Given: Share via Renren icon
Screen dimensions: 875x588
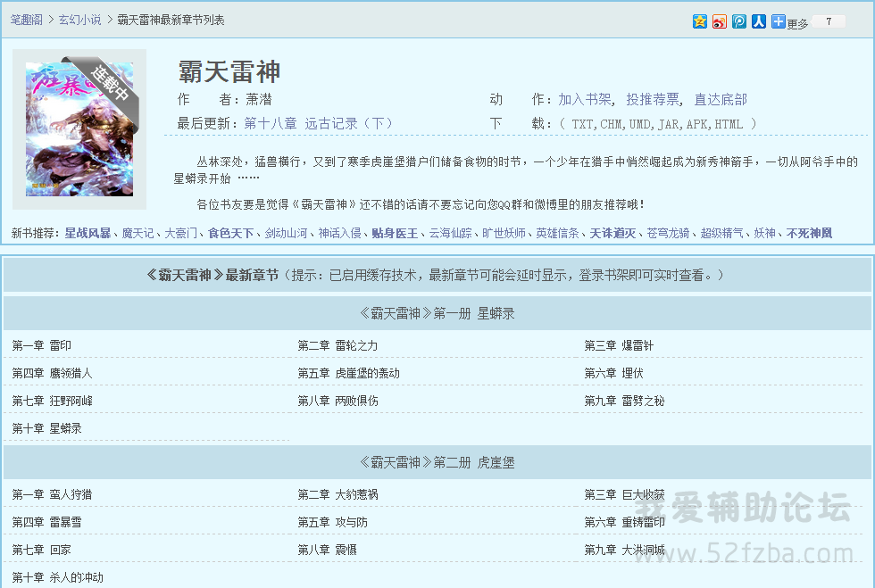Looking at the screenshot, I should (758, 21).
